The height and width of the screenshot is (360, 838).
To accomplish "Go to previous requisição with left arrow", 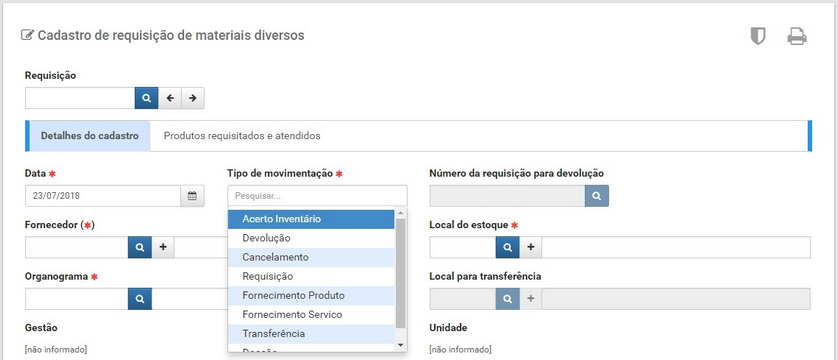I will click(170, 98).
